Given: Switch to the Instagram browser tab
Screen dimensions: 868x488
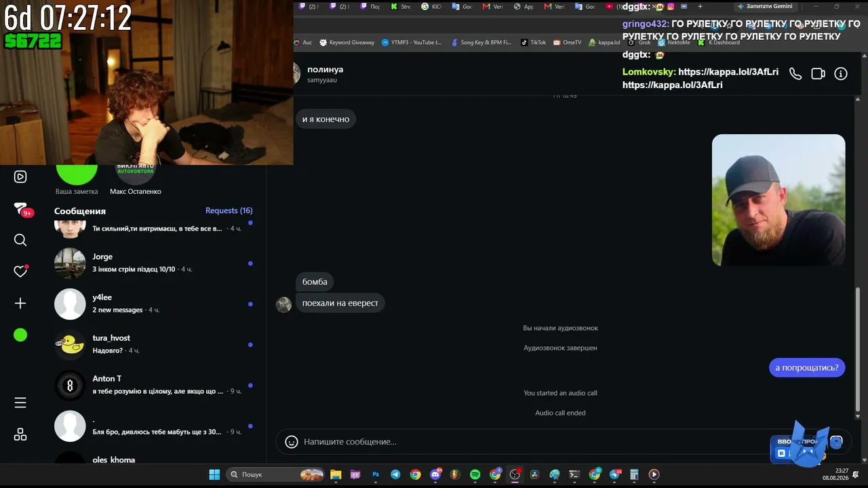Looking at the screenshot, I should point(670,7).
